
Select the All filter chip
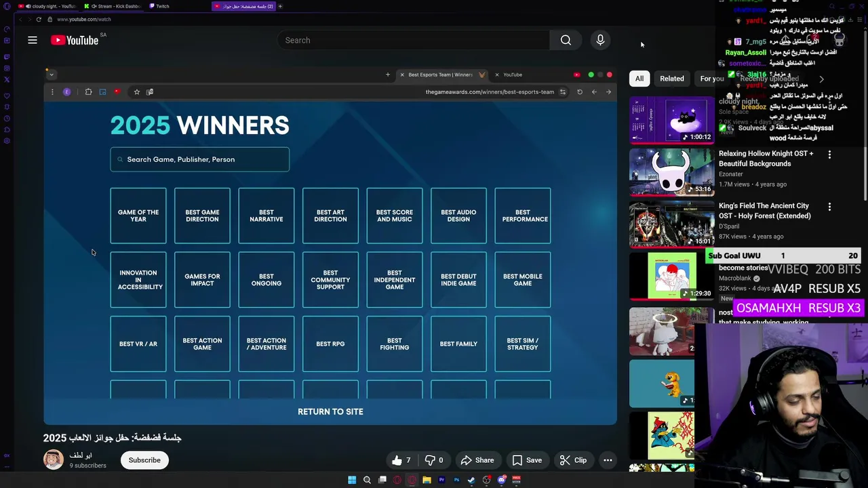[639, 79]
